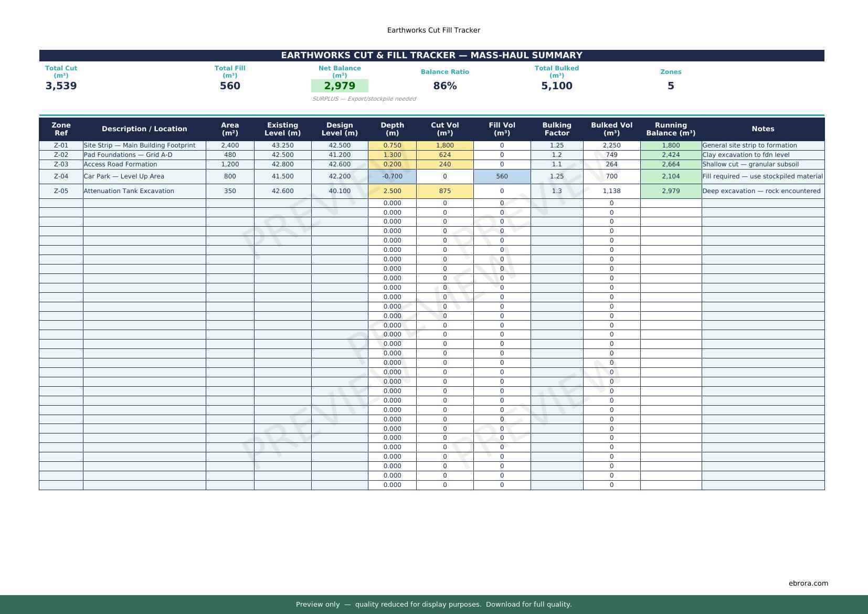Select the Bulking Factor column header
This screenshot has height=614, width=868.
click(556, 129)
